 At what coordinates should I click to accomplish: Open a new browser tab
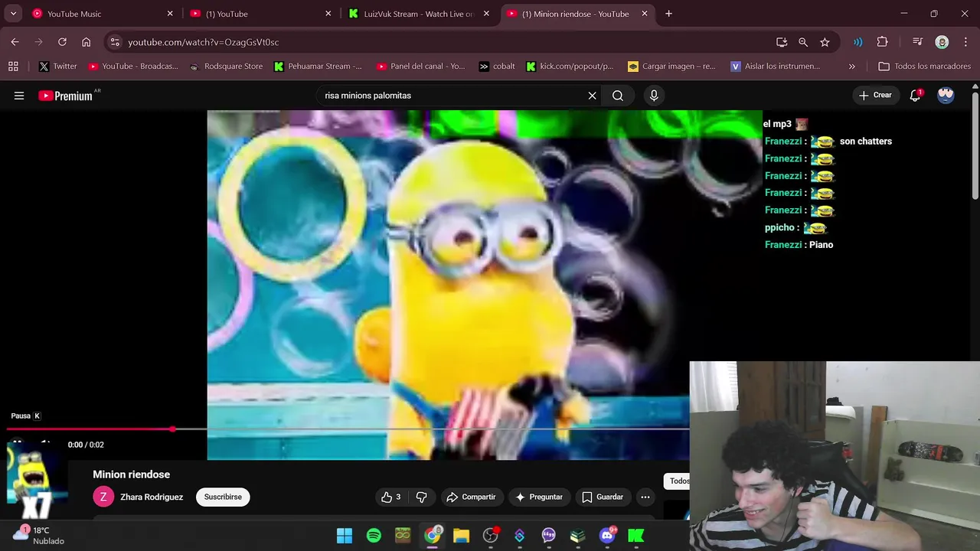tap(668, 14)
